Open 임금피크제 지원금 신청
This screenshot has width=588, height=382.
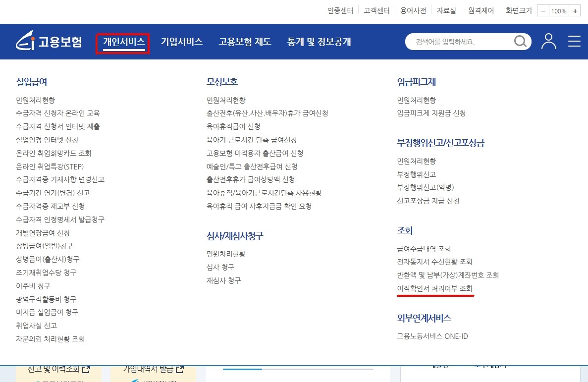click(x=431, y=113)
